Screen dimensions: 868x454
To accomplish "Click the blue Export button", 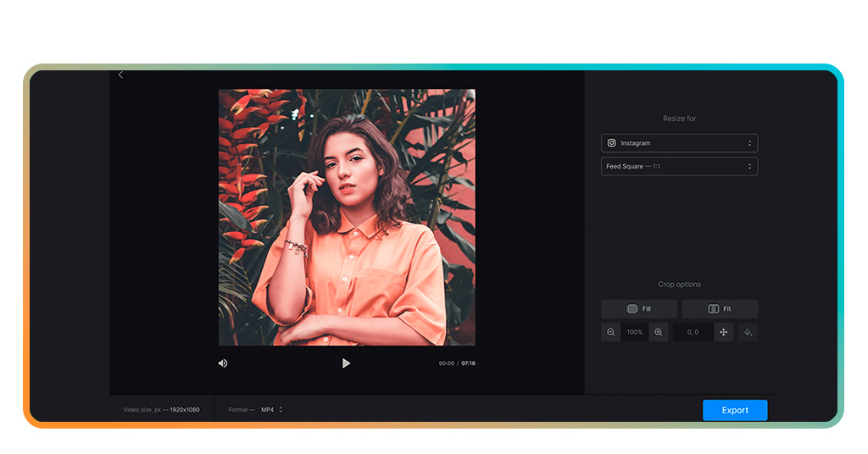I will click(735, 410).
